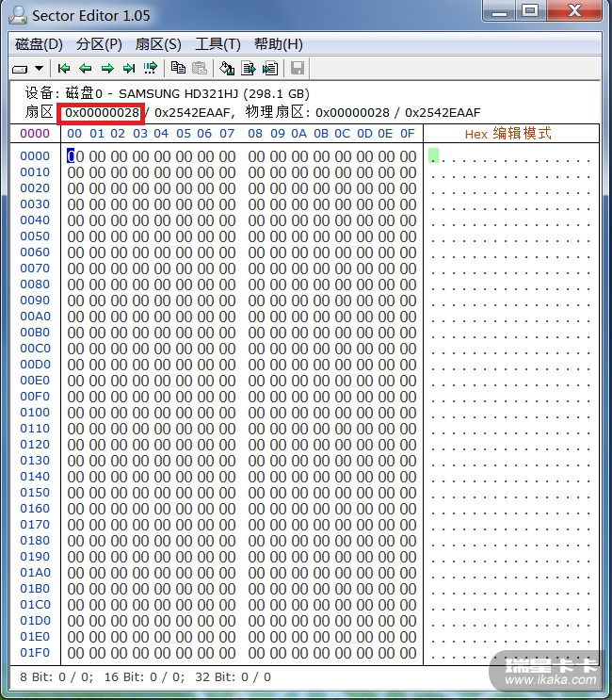Jump to the last sector

tap(129, 68)
